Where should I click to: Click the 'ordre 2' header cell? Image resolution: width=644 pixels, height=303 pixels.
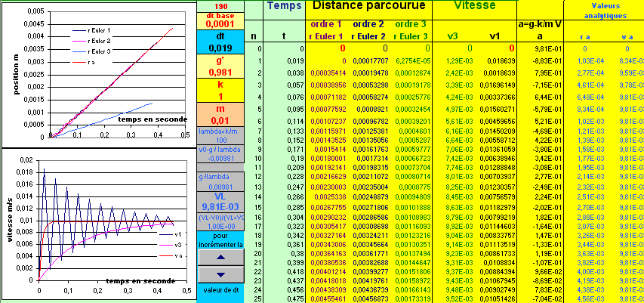[369, 25]
